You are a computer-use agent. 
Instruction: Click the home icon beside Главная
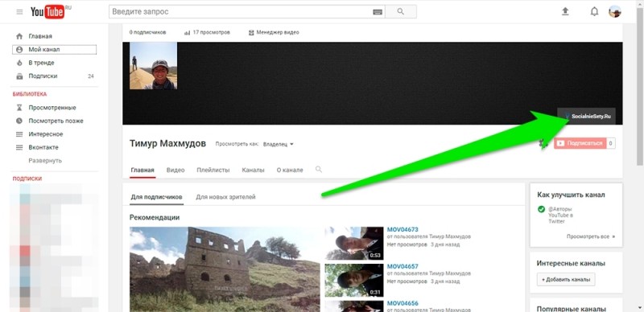click(x=19, y=36)
